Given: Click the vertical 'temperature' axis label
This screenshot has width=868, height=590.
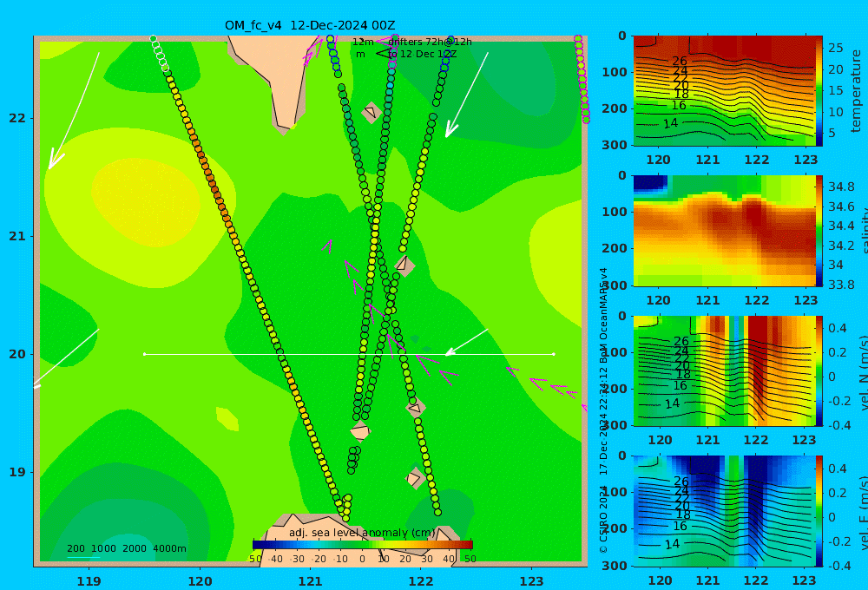Looking at the screenshot, I should point(856,91).
